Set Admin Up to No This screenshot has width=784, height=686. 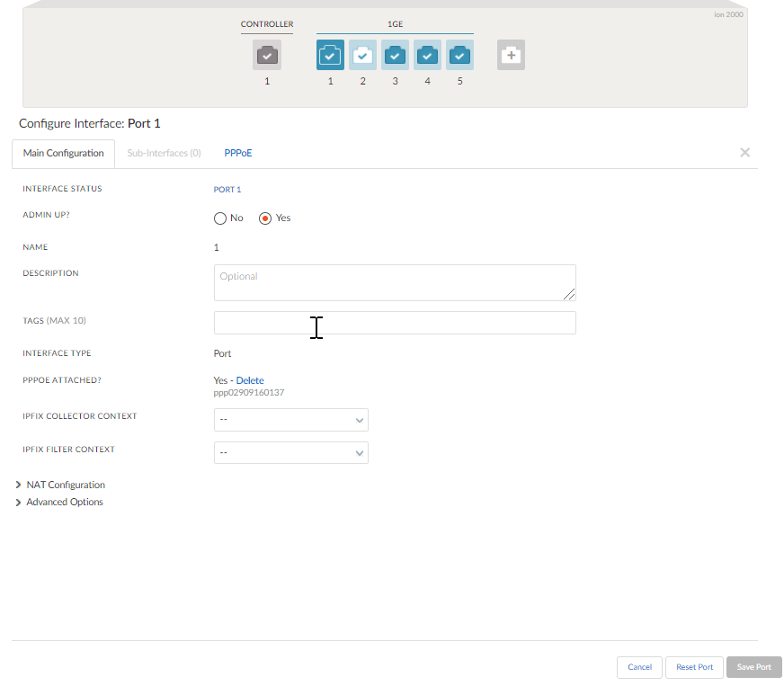point(220,218)
